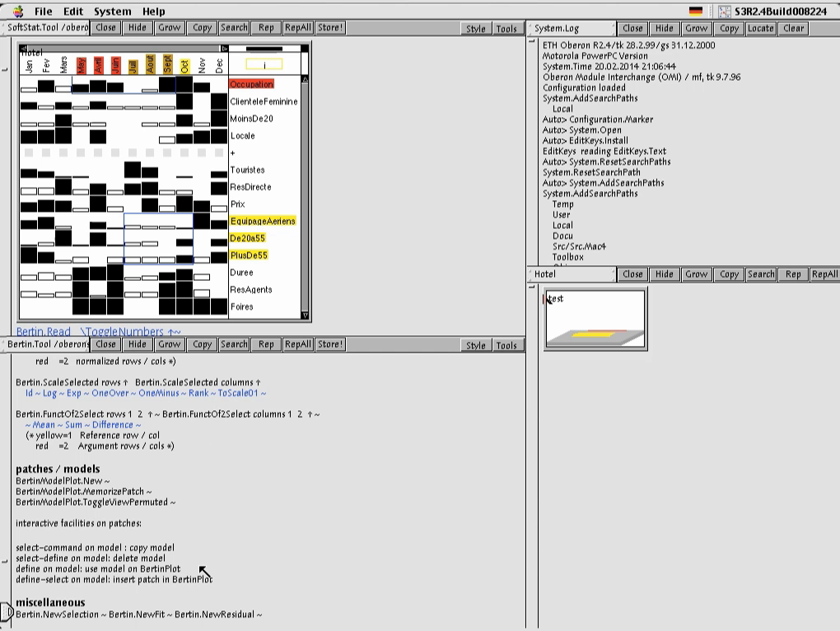840x631 pixels.
Task: Toggle selection of Aout column header
Action: 150,64
